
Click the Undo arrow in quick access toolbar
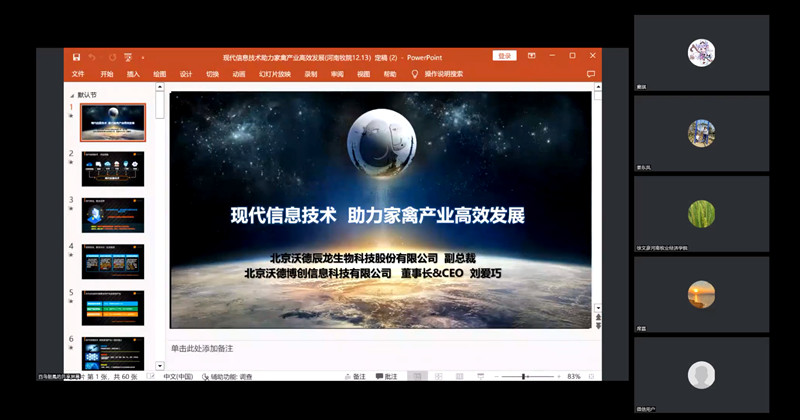[92, 57]
